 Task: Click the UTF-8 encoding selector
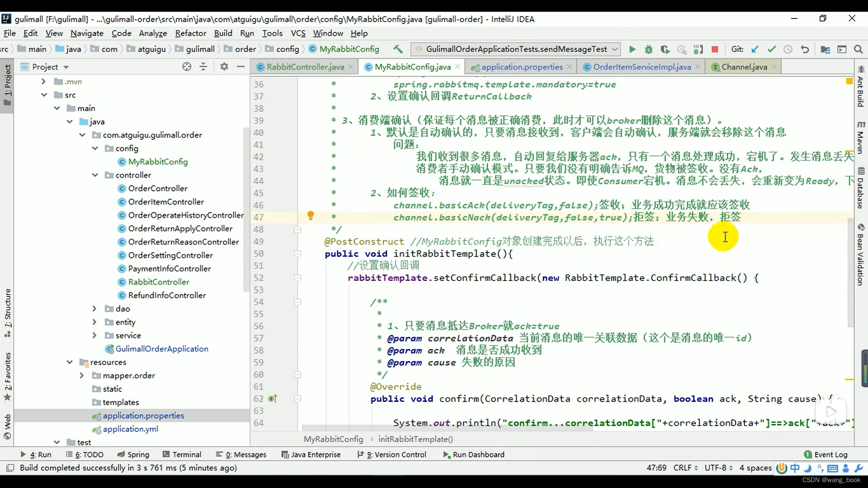718,468
